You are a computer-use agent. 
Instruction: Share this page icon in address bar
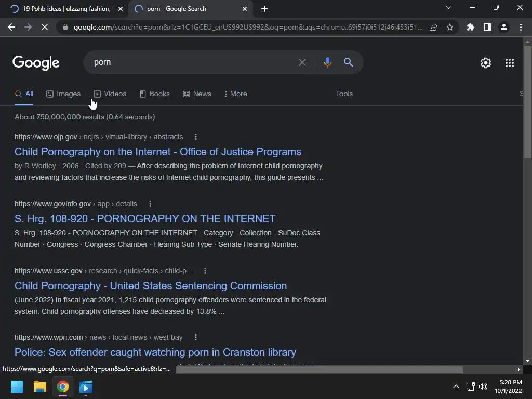click(433, 27)
